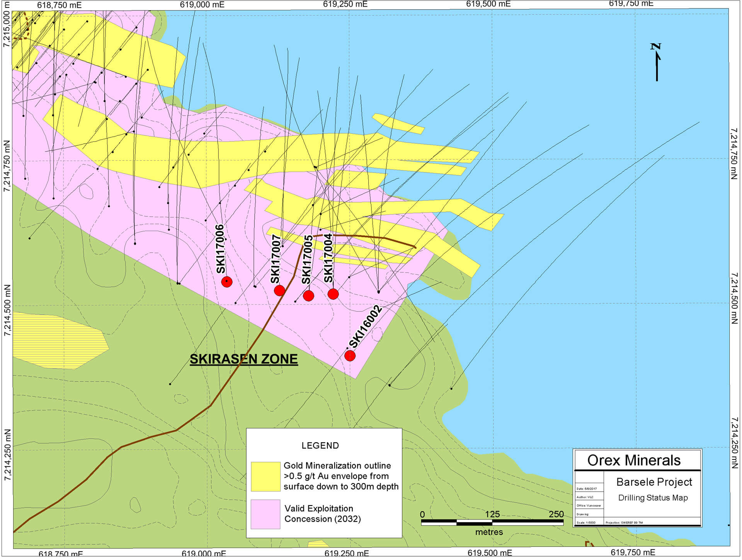Screen dimensions: 742x560
Task: Click the Orex Minerals title text
Action: [634, 460]
